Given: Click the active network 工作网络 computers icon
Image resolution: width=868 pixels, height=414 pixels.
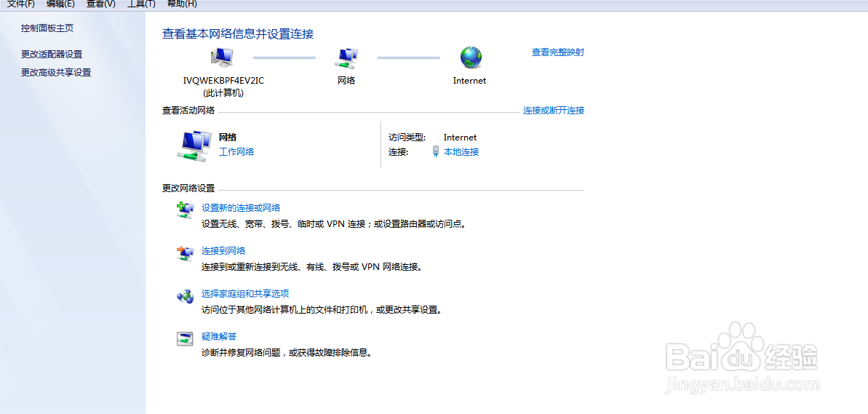Looking at the screenshot, I should (x=194, y=147).
